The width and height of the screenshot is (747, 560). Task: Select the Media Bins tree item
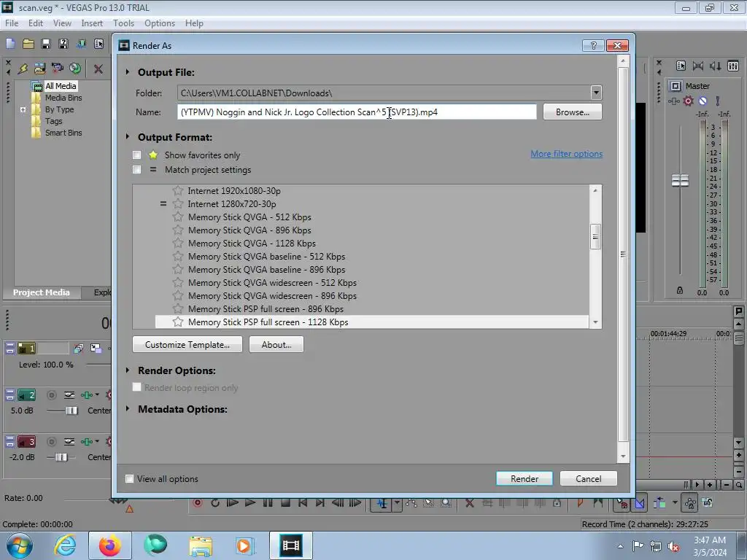63,98
